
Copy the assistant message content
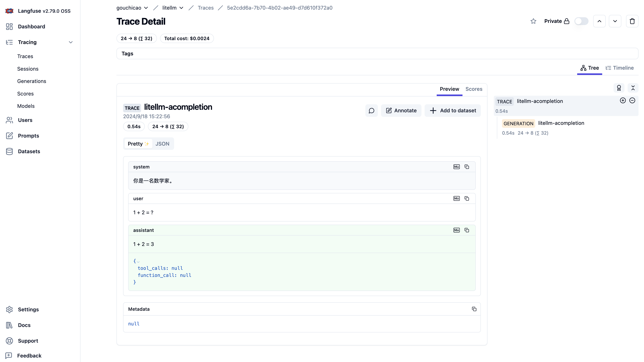[x=467, y=230]
